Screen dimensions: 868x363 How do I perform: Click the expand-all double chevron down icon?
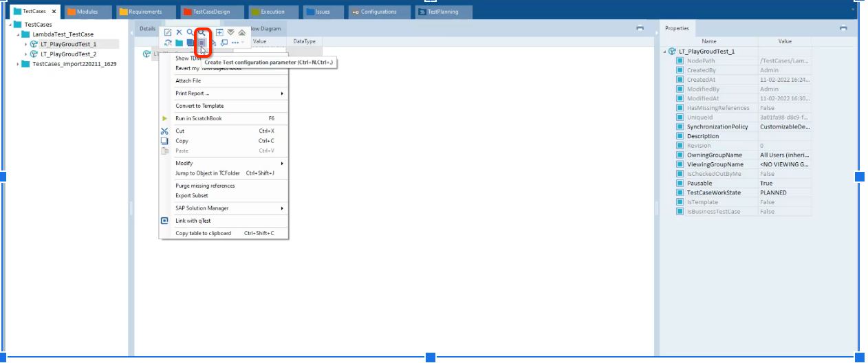(x=231, y=32)
